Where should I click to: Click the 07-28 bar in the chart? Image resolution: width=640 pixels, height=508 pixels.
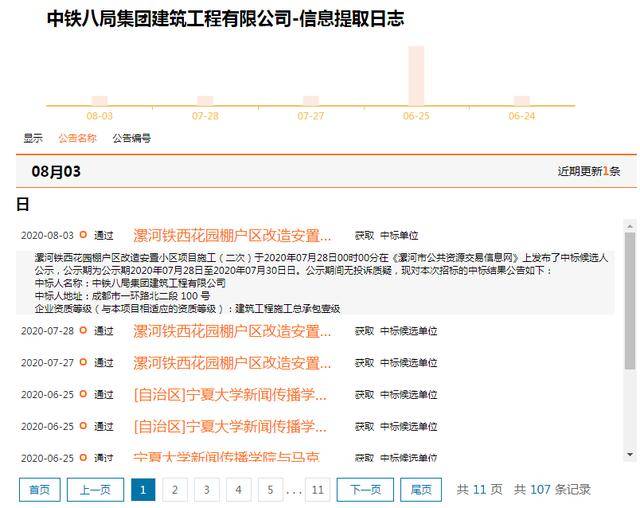(x=205, y=101)
